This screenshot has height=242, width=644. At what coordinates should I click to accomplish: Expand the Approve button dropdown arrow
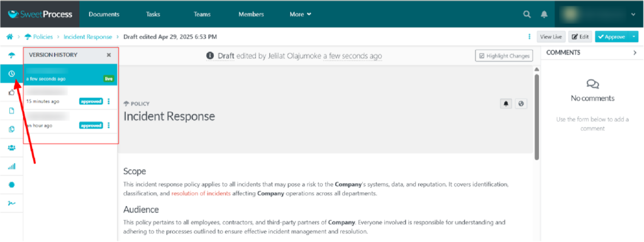[x=634, y=37]
